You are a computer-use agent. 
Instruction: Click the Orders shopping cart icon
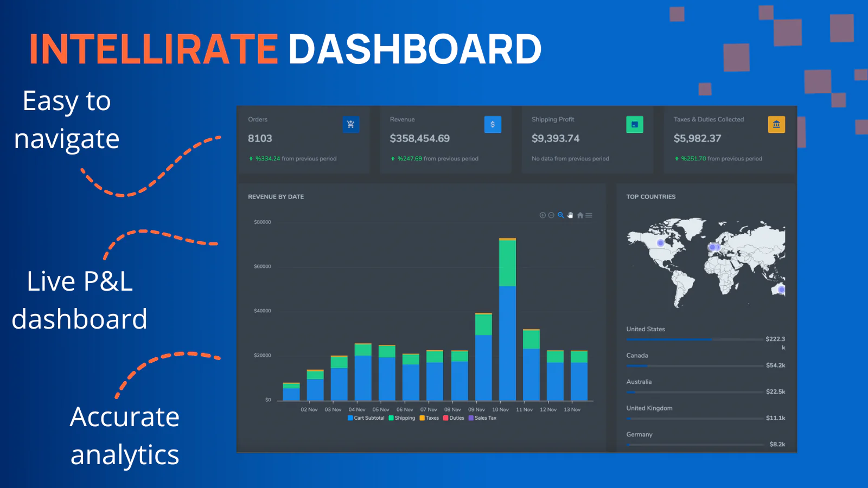point(351,124)
